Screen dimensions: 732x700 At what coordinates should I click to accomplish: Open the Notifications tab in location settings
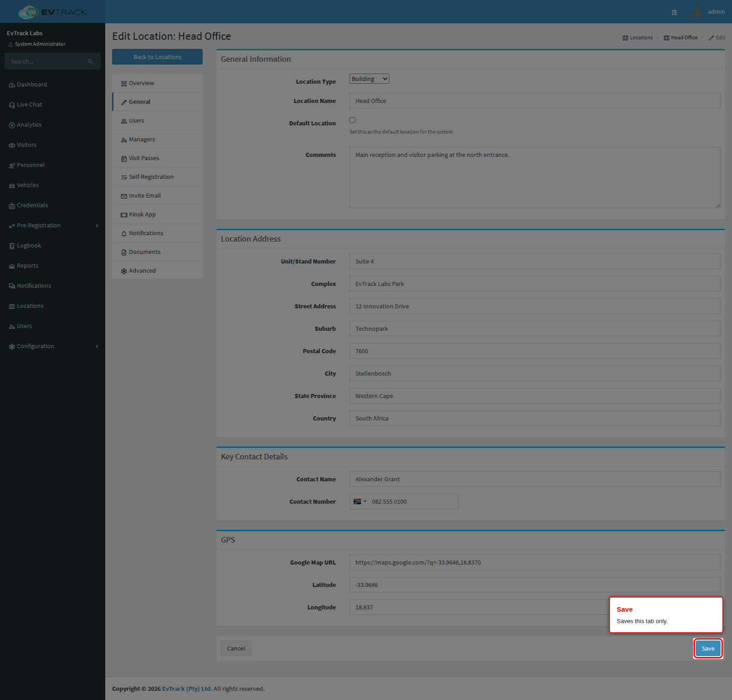157,233
